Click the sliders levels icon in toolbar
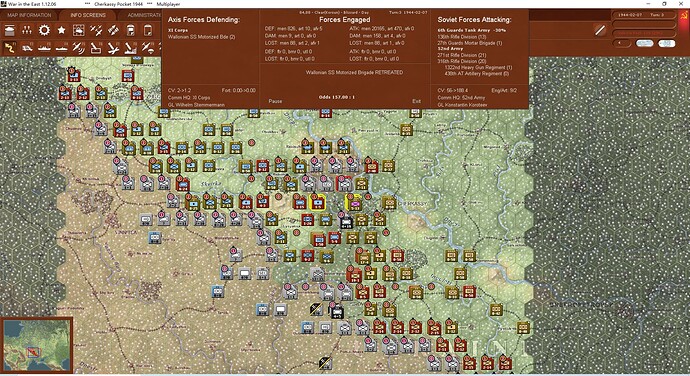Image resolution: width=690 pixels, height=376 pixels. tap(27, 30)
